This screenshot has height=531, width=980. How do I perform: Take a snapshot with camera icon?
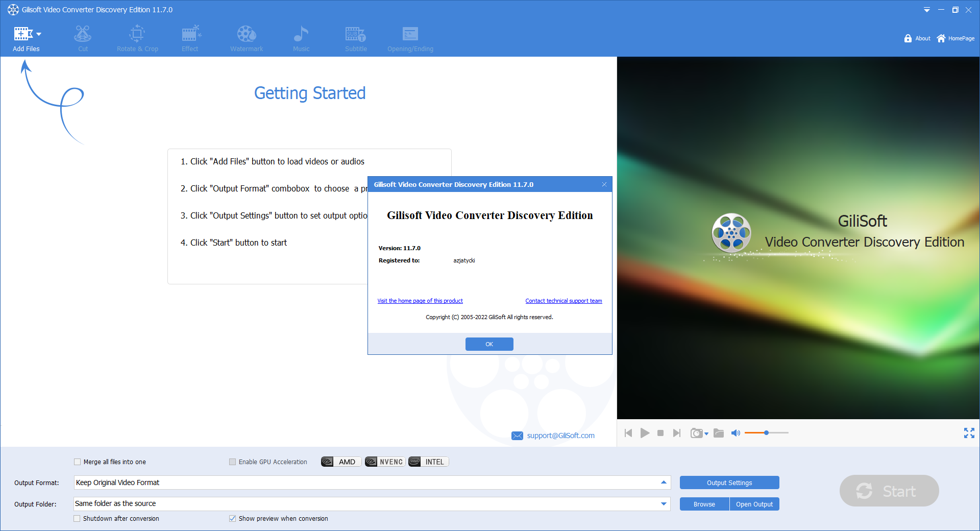[x=696, y=433]
